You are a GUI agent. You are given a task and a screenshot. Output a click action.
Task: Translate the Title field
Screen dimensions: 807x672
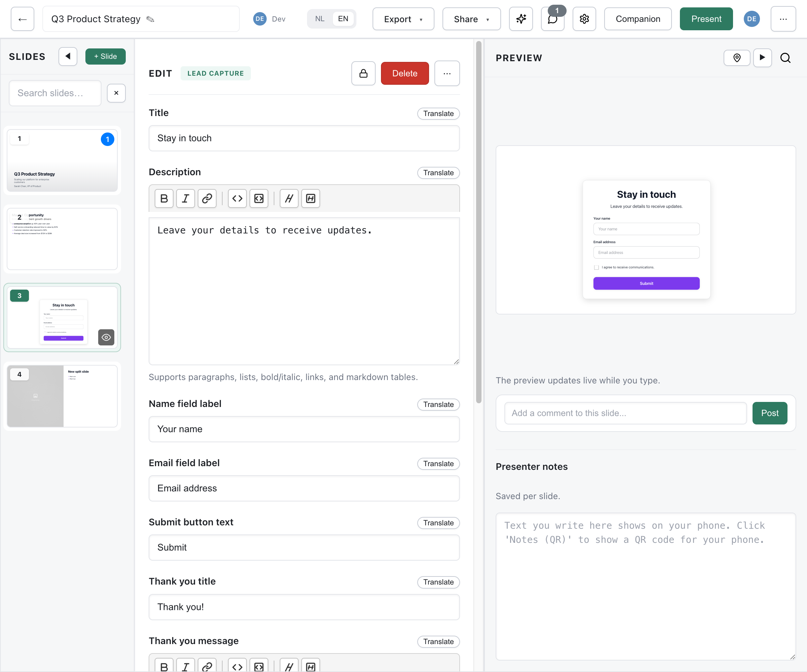point(438,113)
